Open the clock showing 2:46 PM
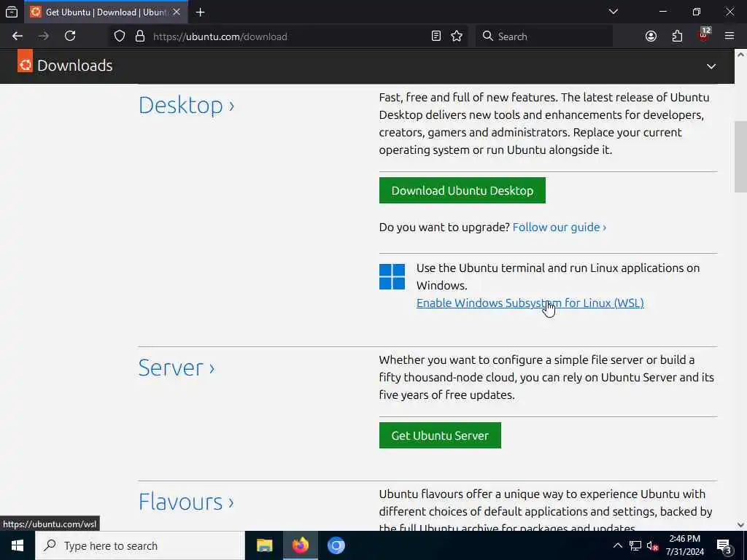Image resolution: width=747 pixels, height=560 pixels. (684, 545)
